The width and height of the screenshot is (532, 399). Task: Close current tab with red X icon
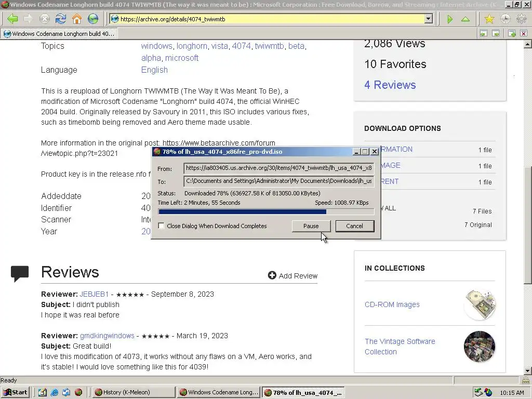click(524, 33)
